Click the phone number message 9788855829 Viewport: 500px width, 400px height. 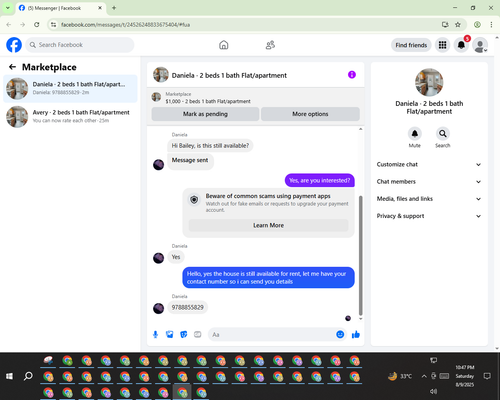click(187, 307)
